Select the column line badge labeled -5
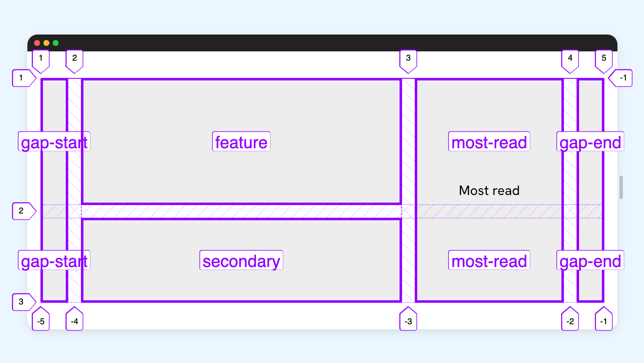 pyautogui.click(x=41, y=321)
